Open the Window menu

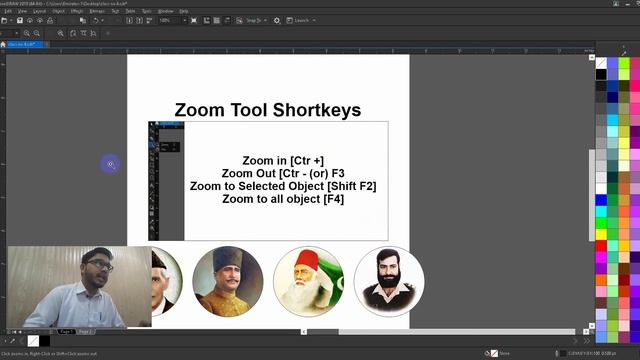(165, 11)
